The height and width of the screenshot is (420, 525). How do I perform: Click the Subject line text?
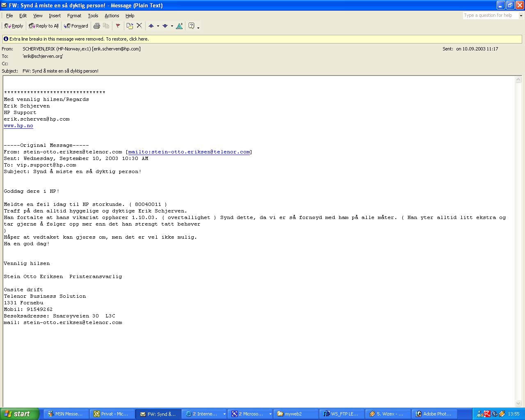pos(60,71)
